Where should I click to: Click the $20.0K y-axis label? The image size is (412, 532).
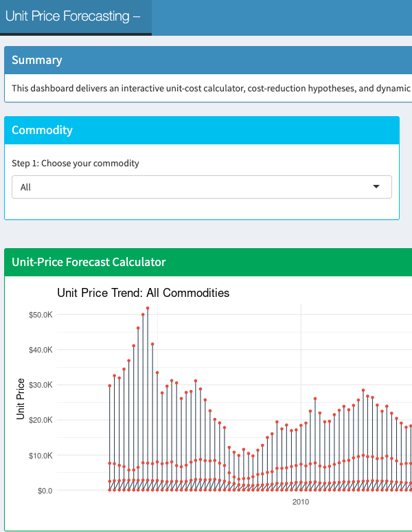click(x=41, y=420)
